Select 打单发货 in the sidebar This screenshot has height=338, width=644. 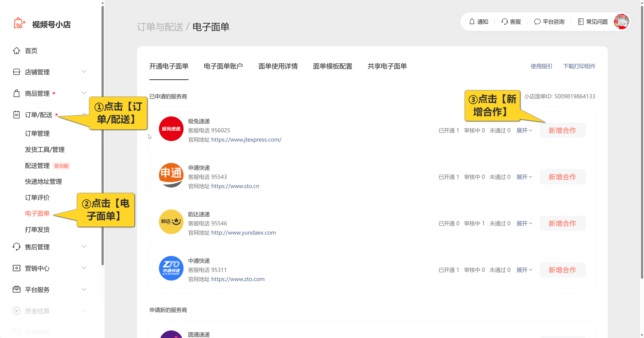[x=37, y=229]
